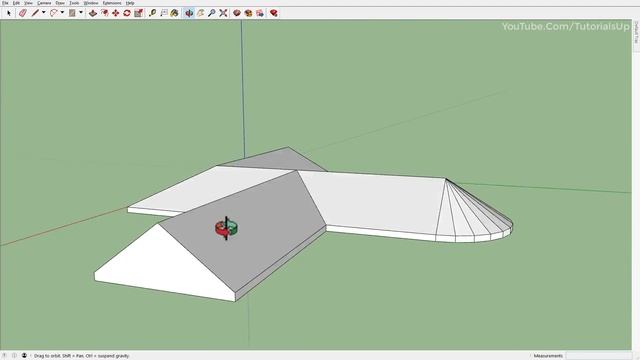Select the Rectangle shape tool
Screen dimensions: 640x360
(72, 13)
